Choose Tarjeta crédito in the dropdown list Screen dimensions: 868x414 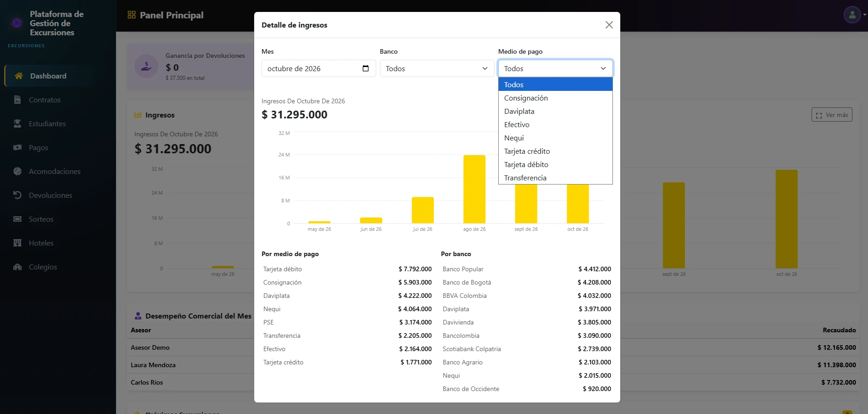pos(555,151)
